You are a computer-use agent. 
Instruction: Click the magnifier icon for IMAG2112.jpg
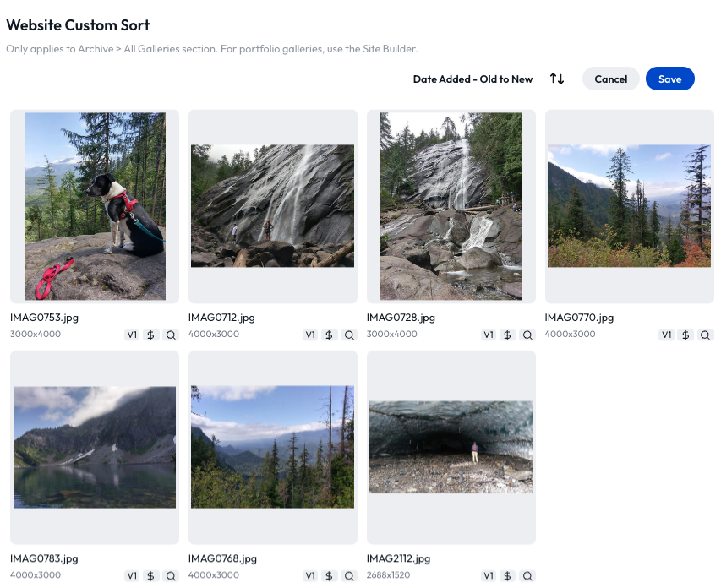coord(527,576)
